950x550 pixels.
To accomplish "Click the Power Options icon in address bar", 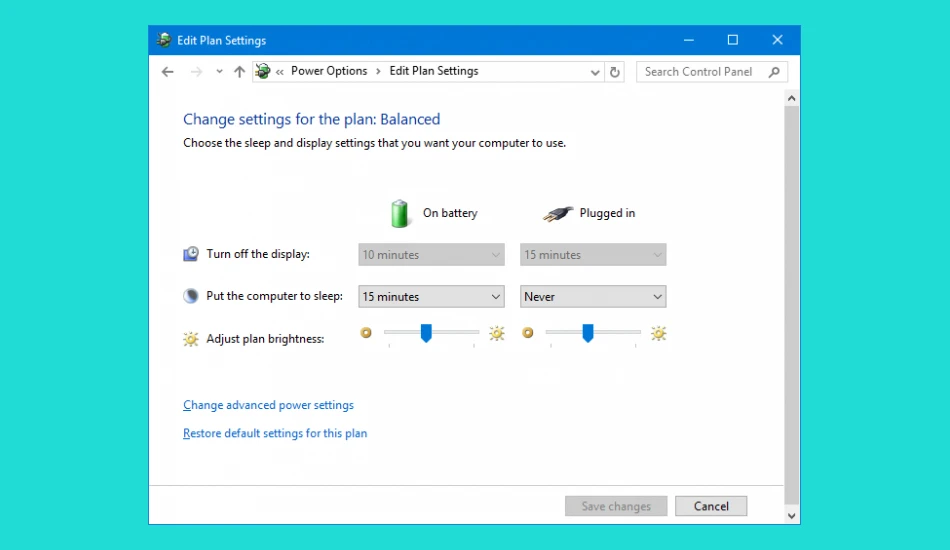I will pos(263,71).
